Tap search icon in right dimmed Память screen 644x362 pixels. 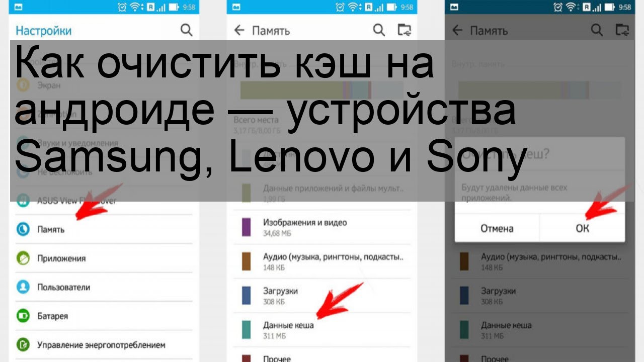pyautogui.click(x=597, y=30)
